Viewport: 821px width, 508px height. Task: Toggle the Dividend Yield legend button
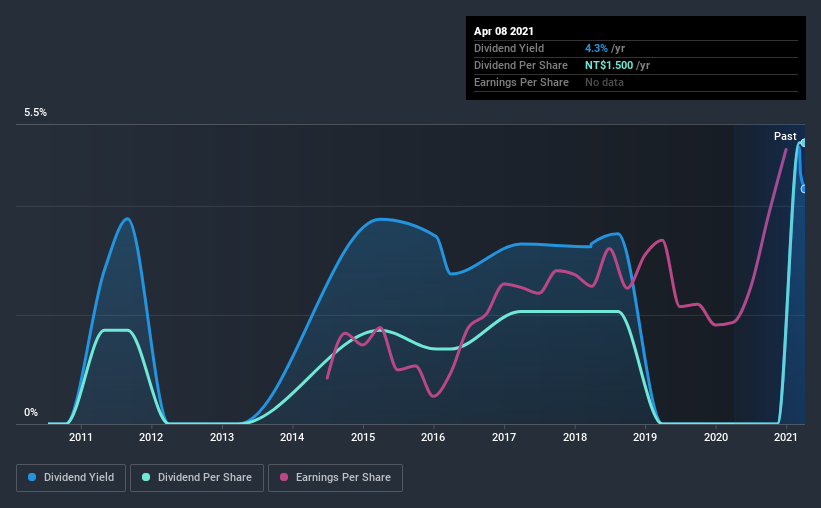[x=71, y=478]
